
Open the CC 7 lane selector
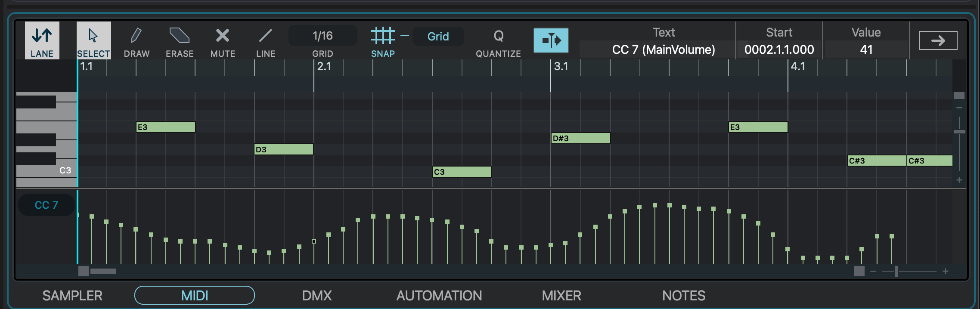pos(46,205)
